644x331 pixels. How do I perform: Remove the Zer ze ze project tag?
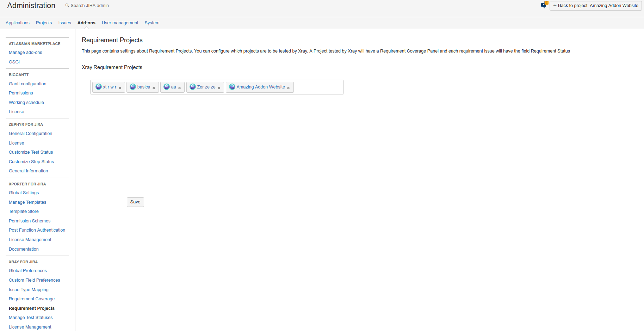[219, 88]
